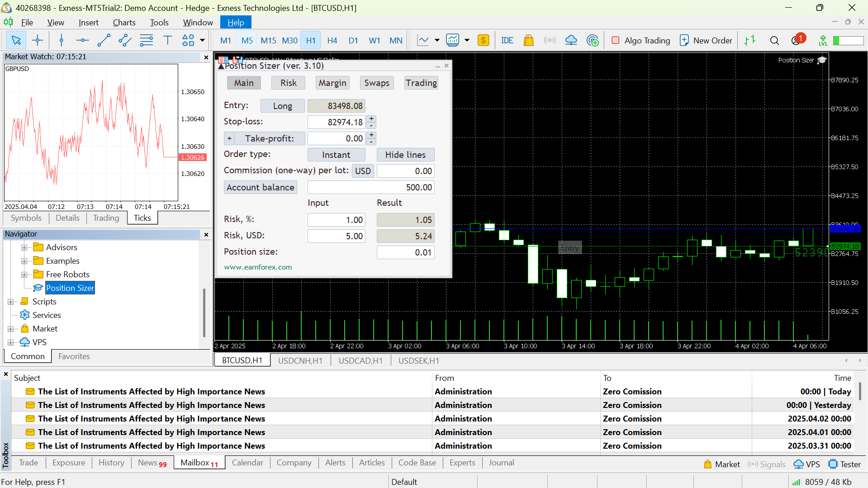
Task: Expand the VPS tree node
Action: [x=11, y=342]
